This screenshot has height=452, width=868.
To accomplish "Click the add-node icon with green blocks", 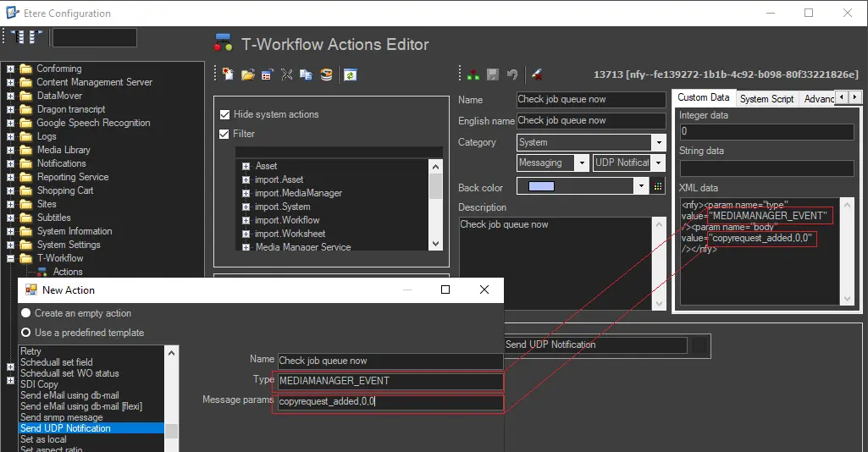I will coord(473,74).
